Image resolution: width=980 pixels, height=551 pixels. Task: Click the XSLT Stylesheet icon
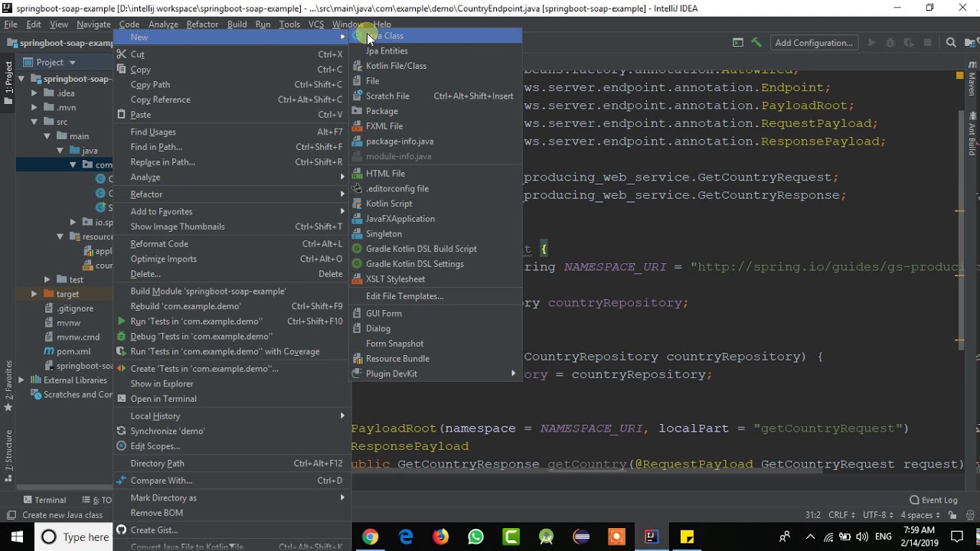coord(357,279)
